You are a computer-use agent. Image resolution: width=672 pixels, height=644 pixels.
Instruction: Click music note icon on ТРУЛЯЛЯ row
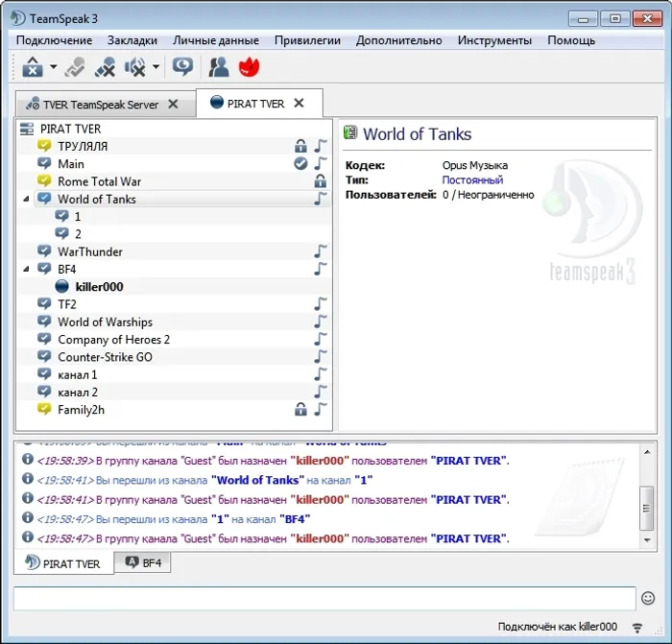(320, 146)
